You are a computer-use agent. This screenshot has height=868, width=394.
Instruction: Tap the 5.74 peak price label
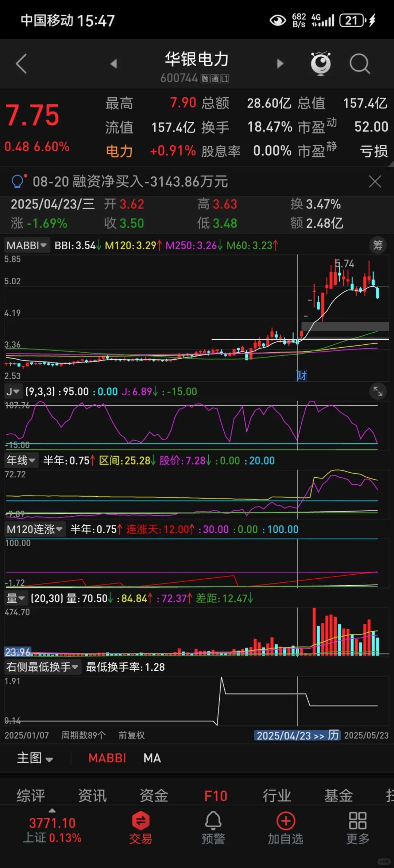pyautogui.click(x=344, y=263)
